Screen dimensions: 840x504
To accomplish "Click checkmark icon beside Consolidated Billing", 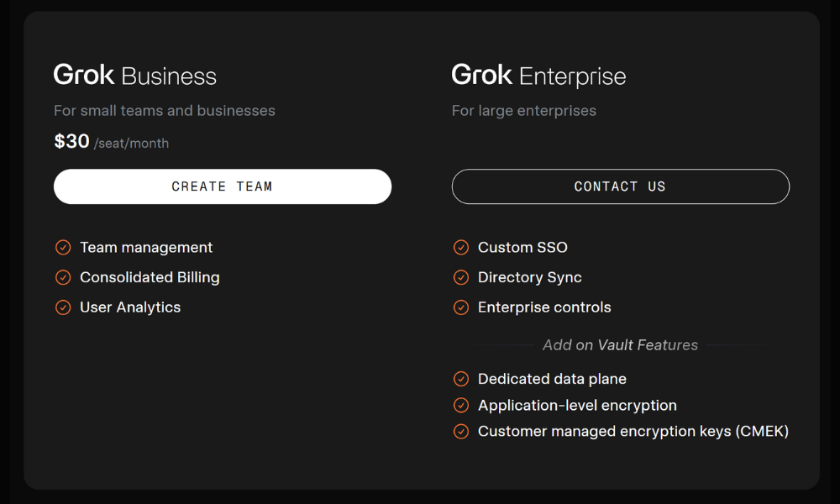I will (x=63, y=277).
